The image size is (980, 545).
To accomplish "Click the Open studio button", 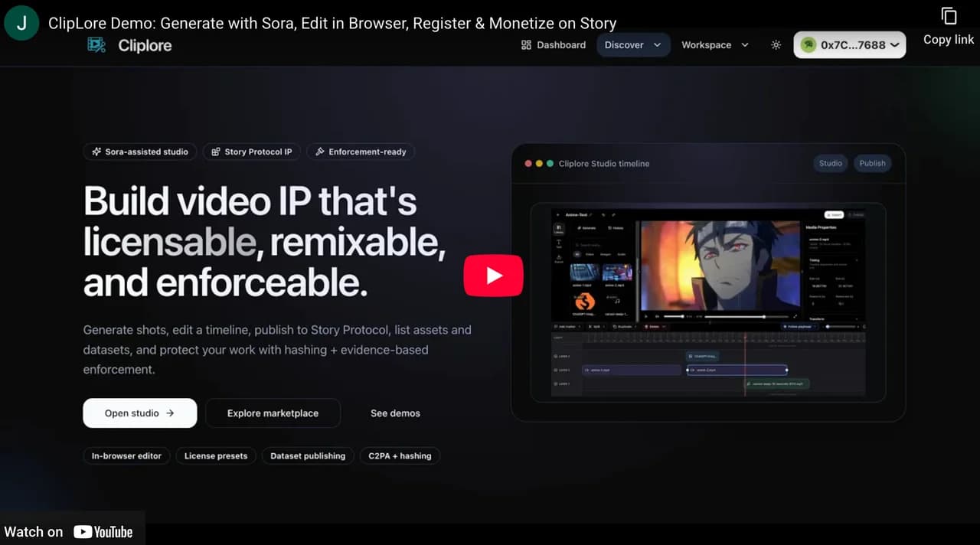I will coord(140,413).
